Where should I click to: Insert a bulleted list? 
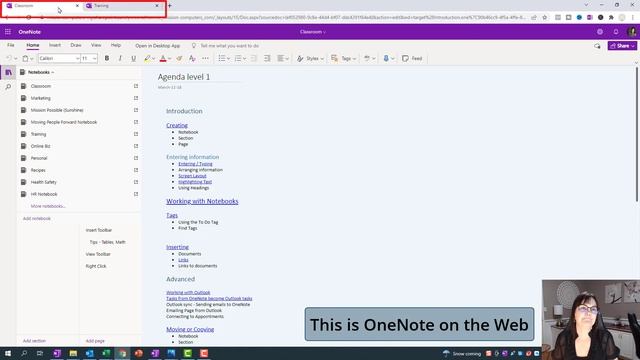click(222, 58)
